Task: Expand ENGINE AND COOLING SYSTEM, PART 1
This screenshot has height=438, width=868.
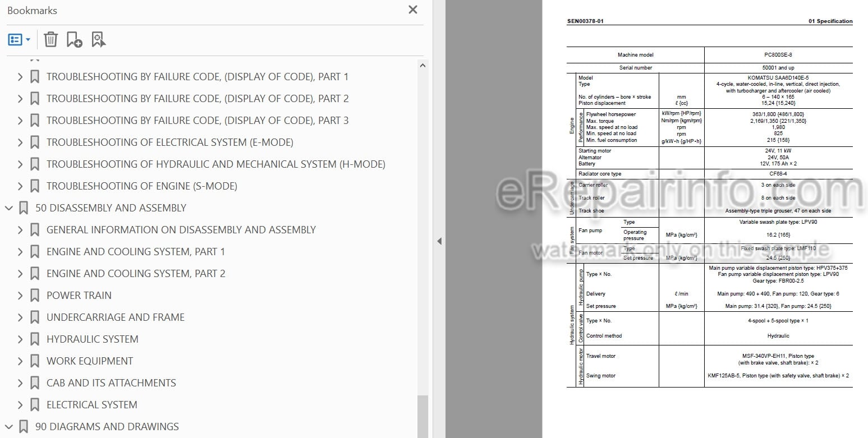Action: pyautogui.click(x=20, y=252)
